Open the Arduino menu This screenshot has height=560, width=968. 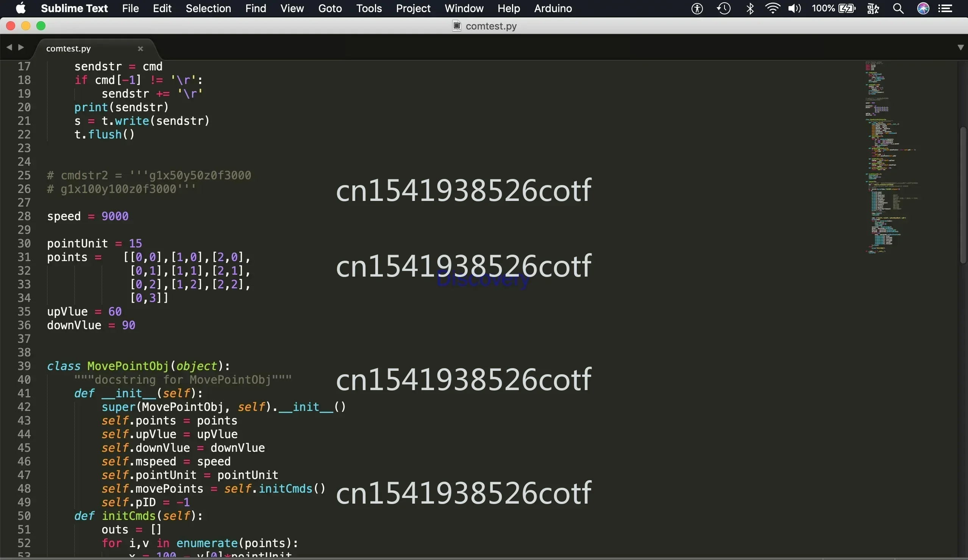pyautogui.click(x=553, y=8)
